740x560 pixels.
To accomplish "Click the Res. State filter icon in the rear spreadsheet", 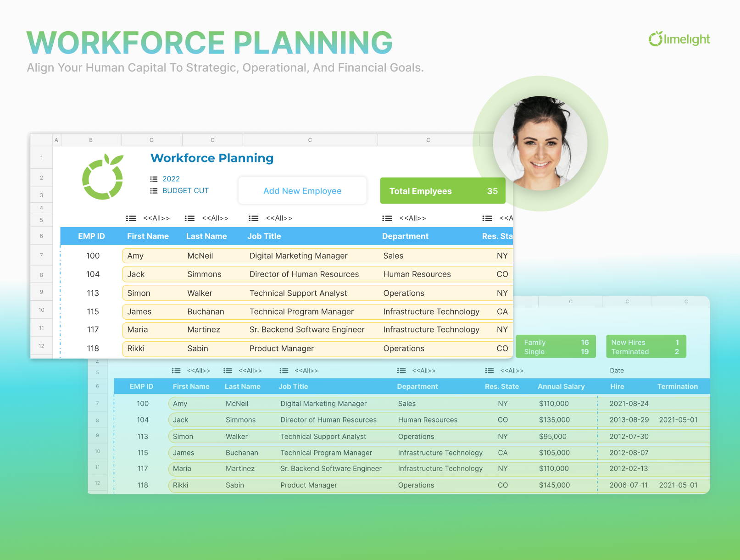I will click(490, 371).
